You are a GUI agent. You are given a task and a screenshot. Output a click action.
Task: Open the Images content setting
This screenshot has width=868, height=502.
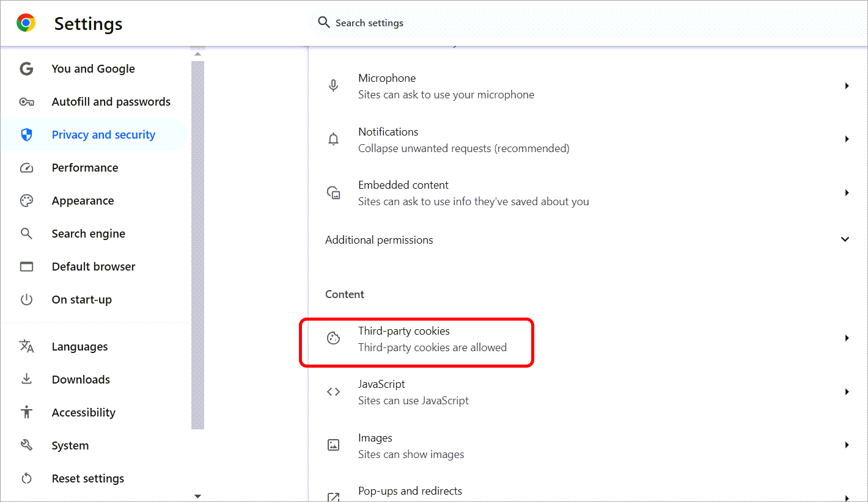click(x=411, y=446)
